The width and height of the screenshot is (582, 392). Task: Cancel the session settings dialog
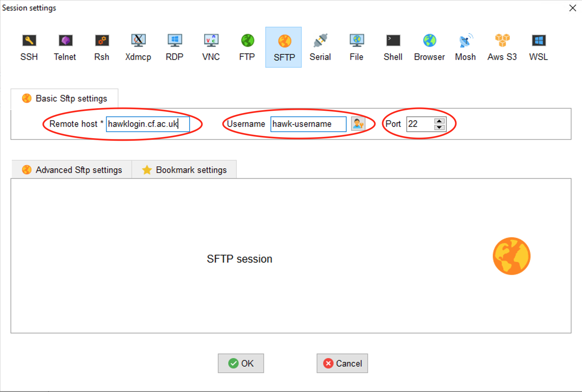(342, 363)
